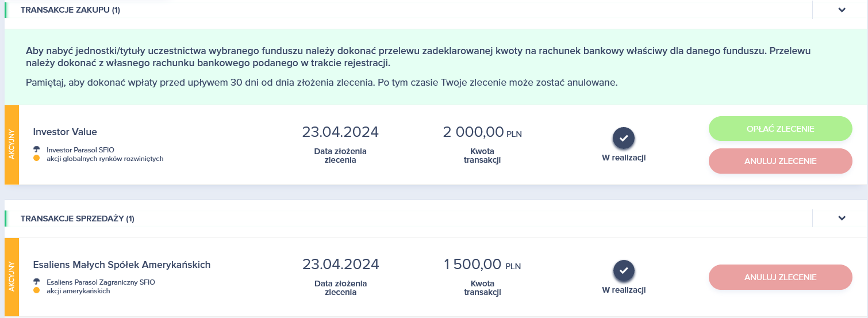868x318 pixels.
Task: Click the checkmark status icon for Investor Value
Action: (624, 138)
